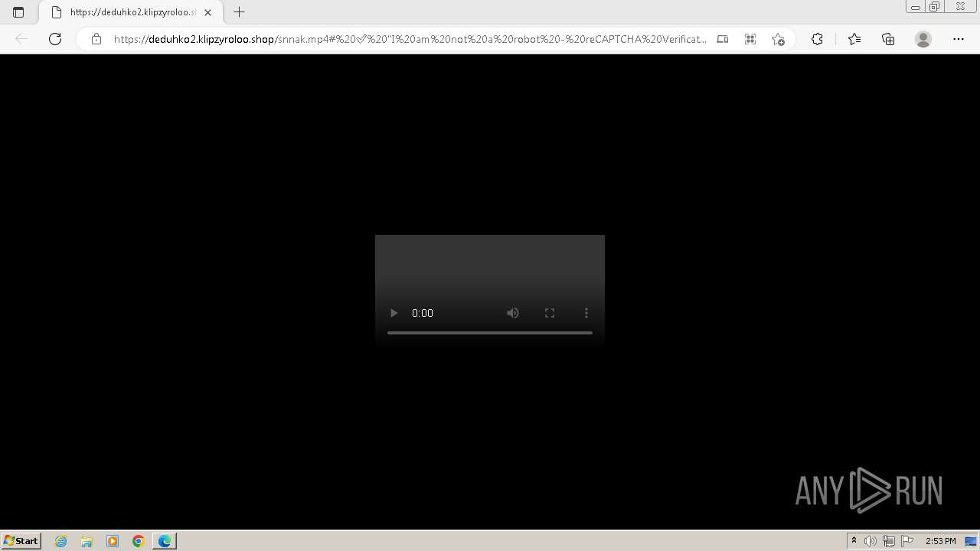Image resolution: width=980 pixels, height=551 pixels.
Task: Open the browser profile menu
Action: point(923,39)
